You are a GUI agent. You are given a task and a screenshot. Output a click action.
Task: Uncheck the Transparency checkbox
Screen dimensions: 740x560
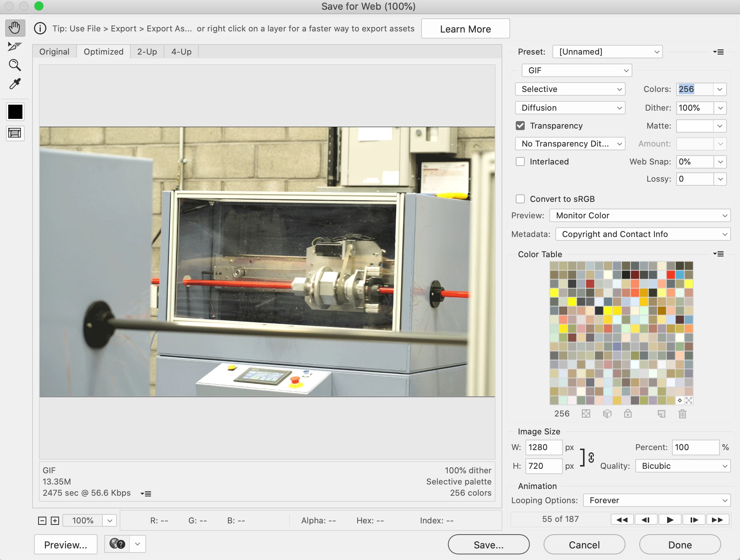(520, 126)
